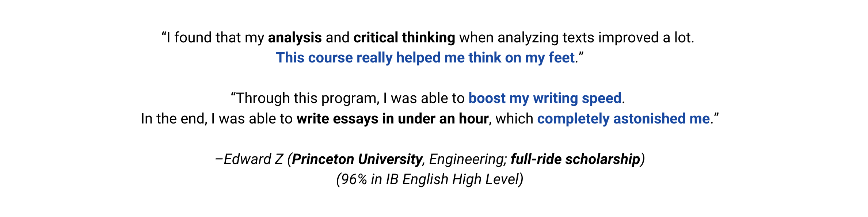Image resolution: width=868 pixels, height=217 pixels.
Task: Click the blue "completely astonished me" phrase
Action: pyautogui.click(x=623, y=119)
